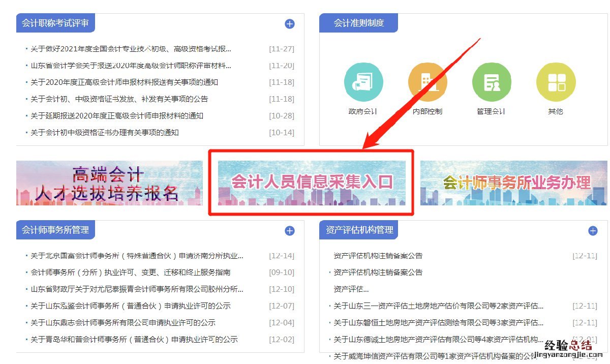Select the 会计师事务所管理 section tab

(x=55, y=230)
